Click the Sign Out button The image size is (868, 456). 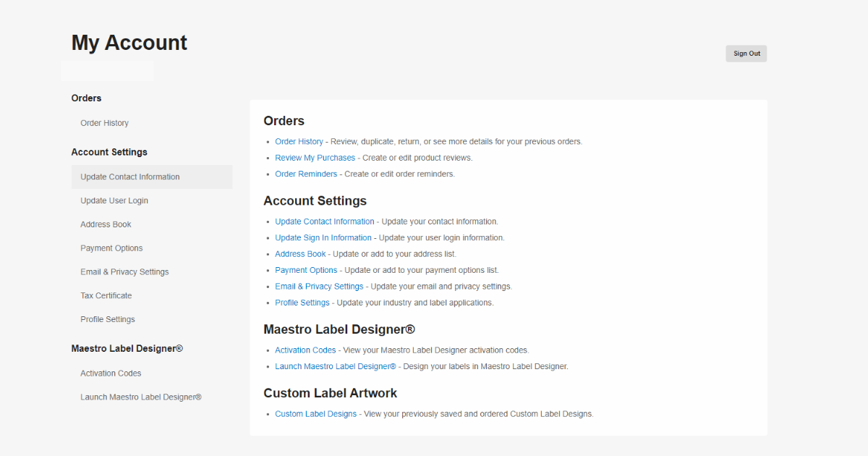click(x=746, y=53)
